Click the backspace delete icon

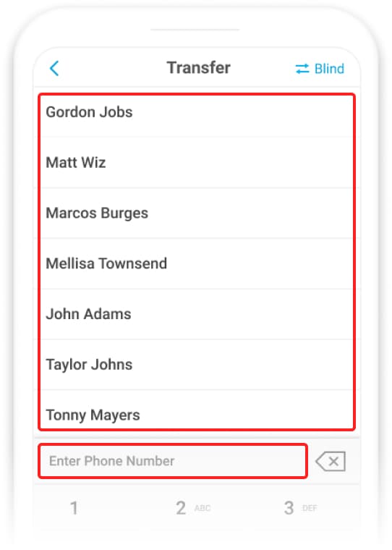click(331, 461)
